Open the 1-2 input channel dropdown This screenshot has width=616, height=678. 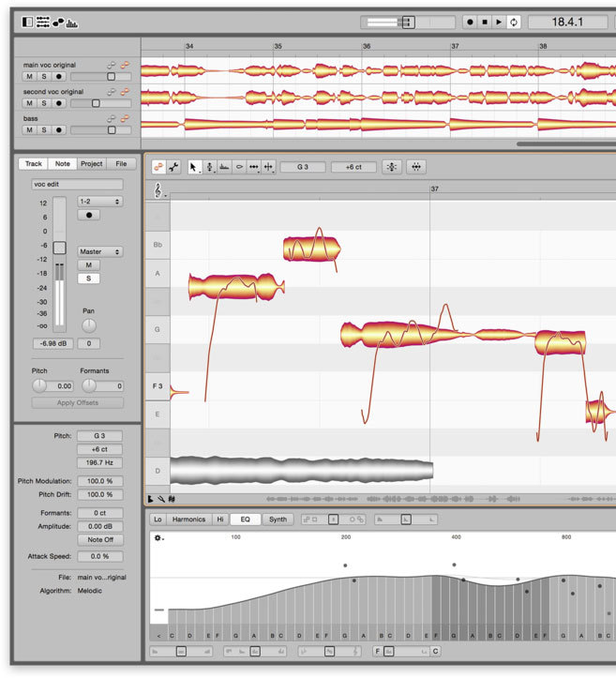click(x=100, y=202)
